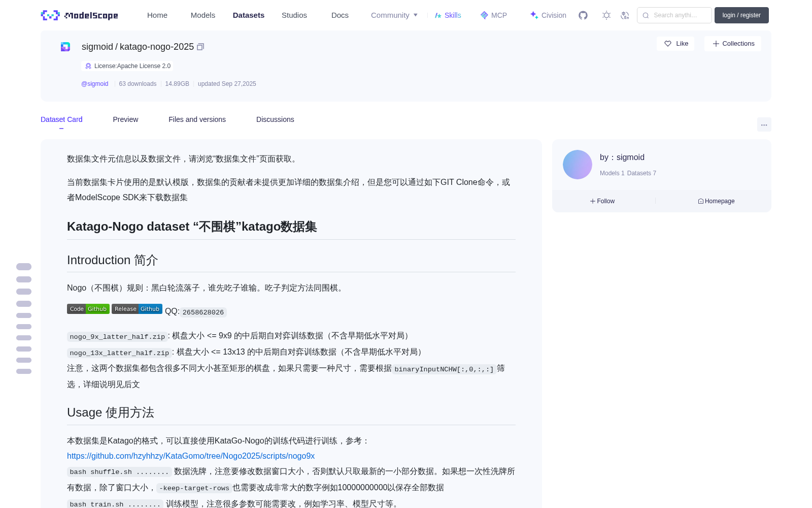Image resolution: width=812 pixels, height=508 pixels.
Task: Click the binaryInputNCHW[:,0,:,:] code snippet
Action: pyautogui.click(x=444, y=369)
